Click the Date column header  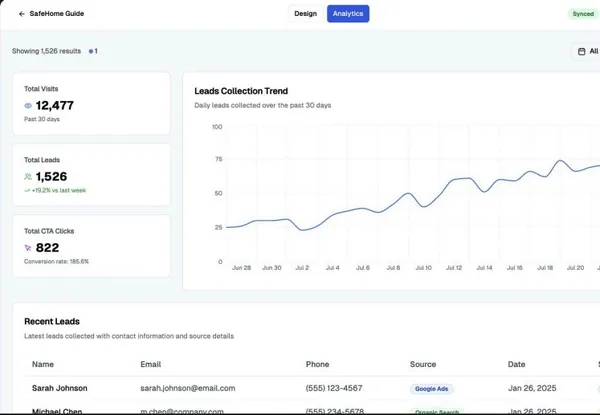point(516,364)
